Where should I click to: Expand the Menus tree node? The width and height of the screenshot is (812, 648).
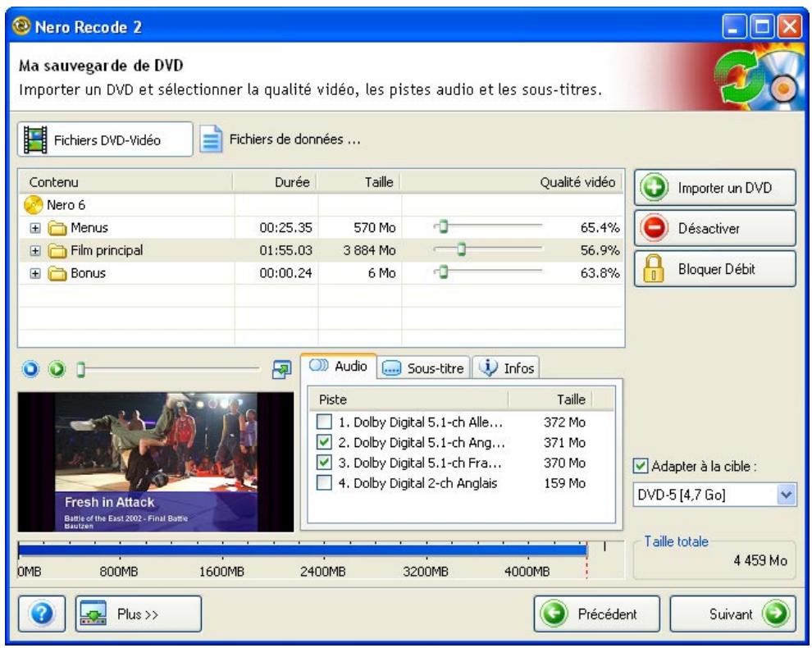[x=34, y=228]
